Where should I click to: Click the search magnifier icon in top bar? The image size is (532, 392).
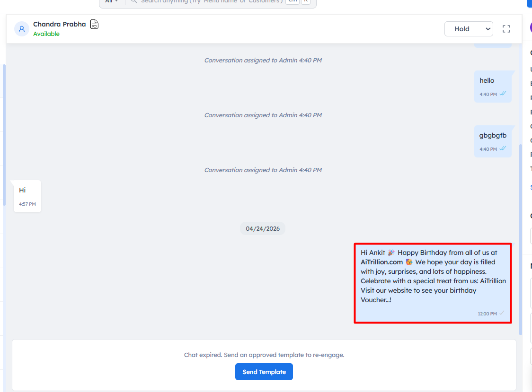(x=133, y=1)
